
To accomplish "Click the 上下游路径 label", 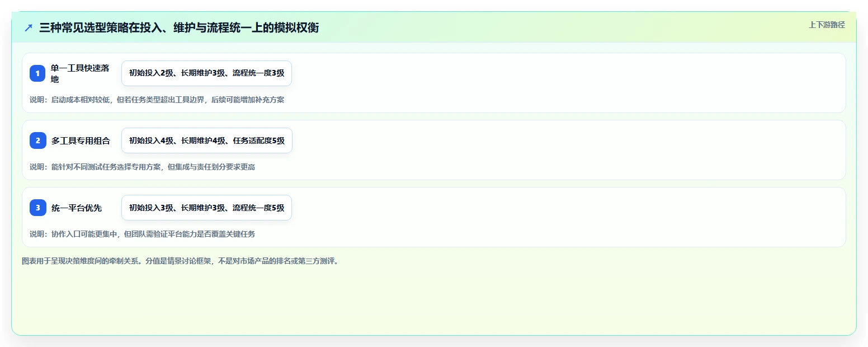I will point(827,25).
